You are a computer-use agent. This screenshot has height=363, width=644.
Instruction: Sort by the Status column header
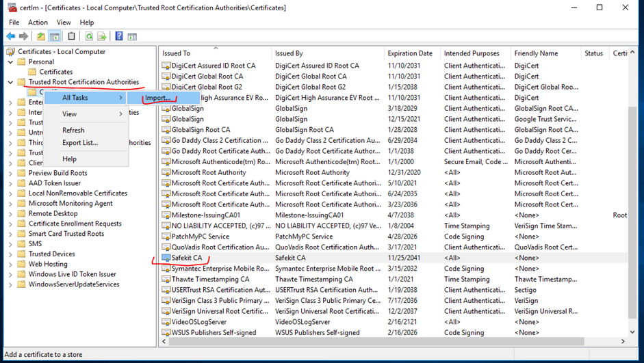tap(595, 53)
